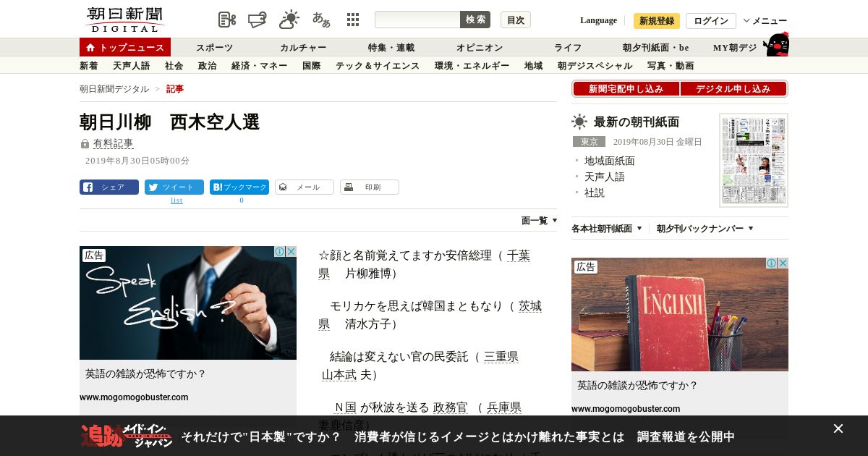Expand the 面一覧 dropdown

coord(540,221)
